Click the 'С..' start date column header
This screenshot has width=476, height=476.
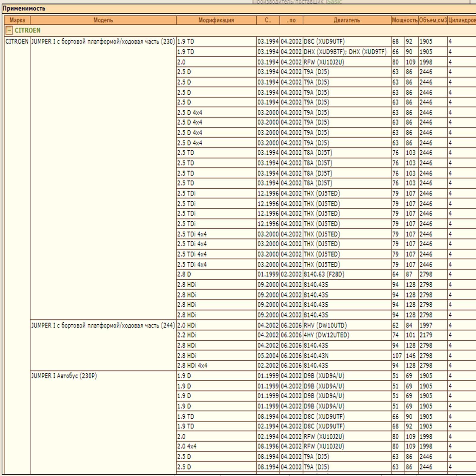268,20
